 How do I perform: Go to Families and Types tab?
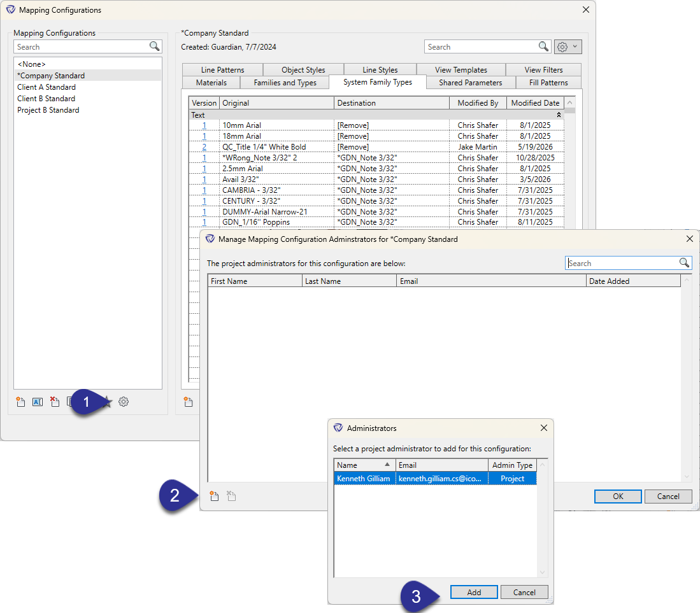click(285, 83)
